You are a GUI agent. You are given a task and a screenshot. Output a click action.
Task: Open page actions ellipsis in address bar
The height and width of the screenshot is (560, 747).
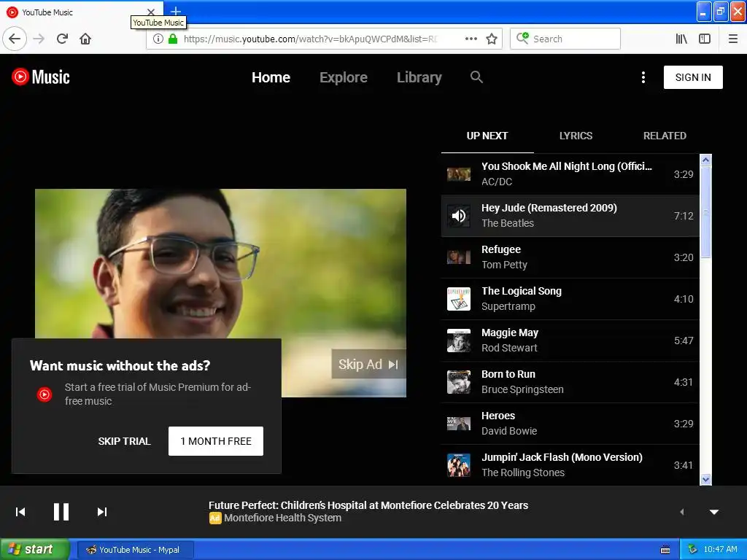point(471,39)
